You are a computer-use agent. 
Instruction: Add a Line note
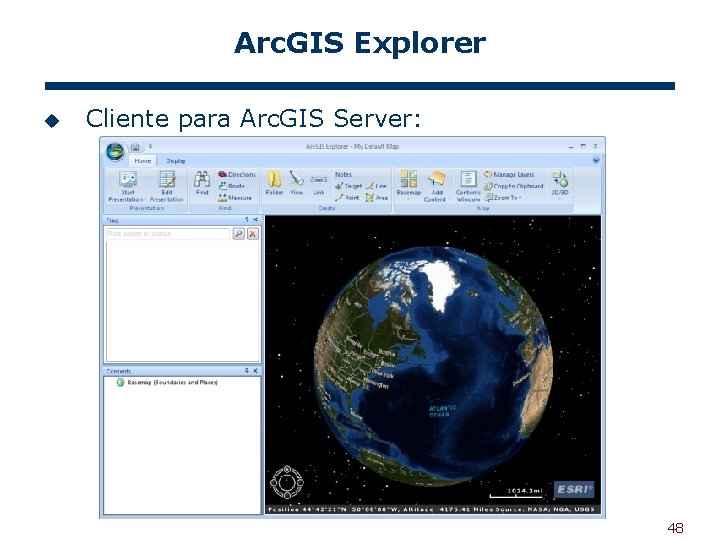[376, 186]
